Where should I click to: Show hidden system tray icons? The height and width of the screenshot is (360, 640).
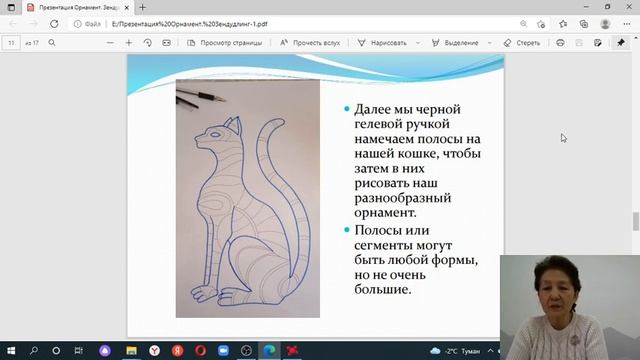[490, 351]
